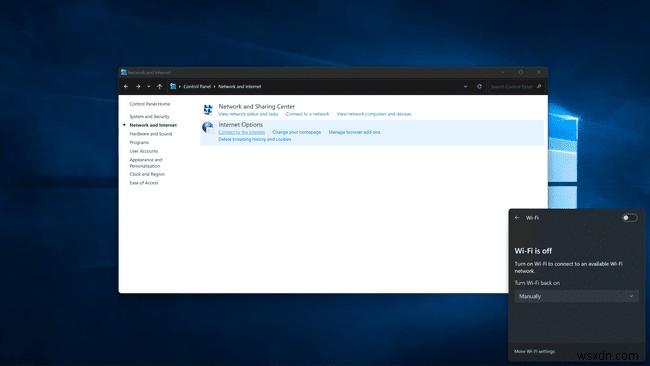Viewport: 650px width, 366px height.
Task: Refresh the Control Panel view
Action: pyautogui.click(x=479, y=87)
